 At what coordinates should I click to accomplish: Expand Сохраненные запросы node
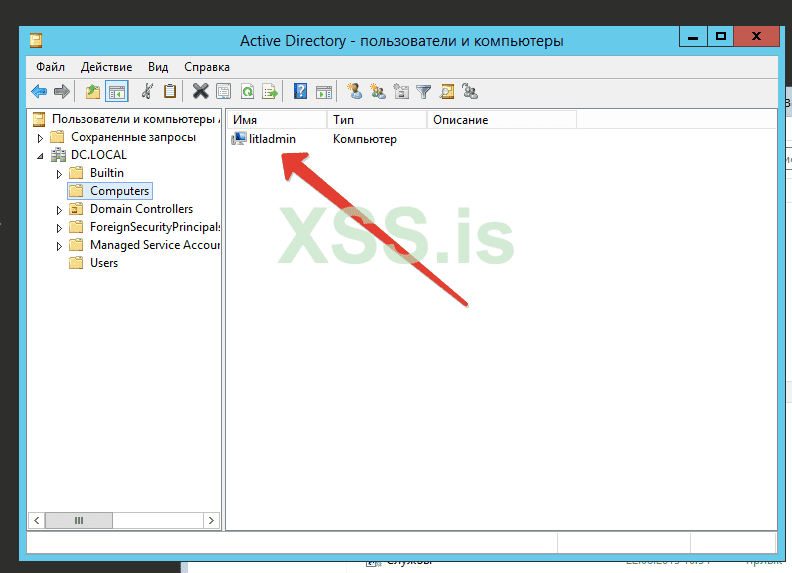[x=40, y=137]
